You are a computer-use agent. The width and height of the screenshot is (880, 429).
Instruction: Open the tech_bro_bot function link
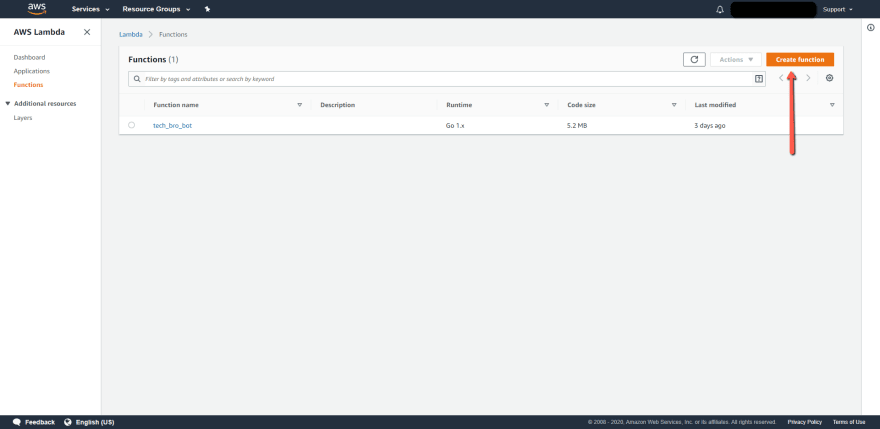(x=172, y=126)
